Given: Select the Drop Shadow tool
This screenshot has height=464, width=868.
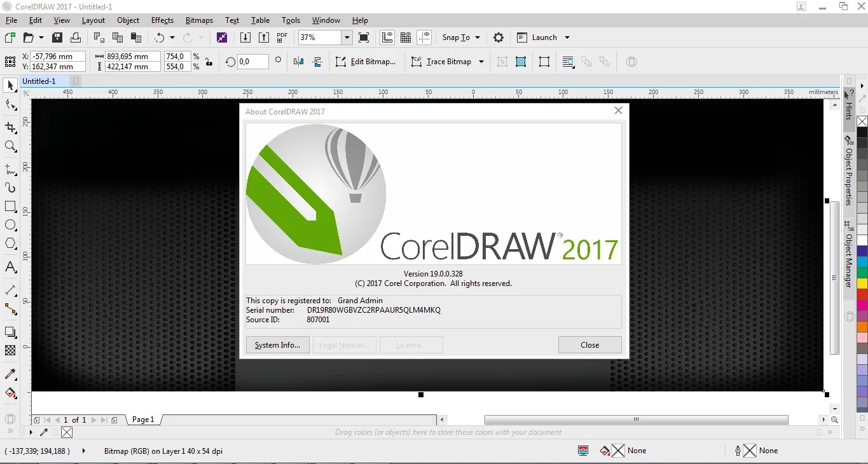Looking at the screenshot, I should click(x=10, y=332).
